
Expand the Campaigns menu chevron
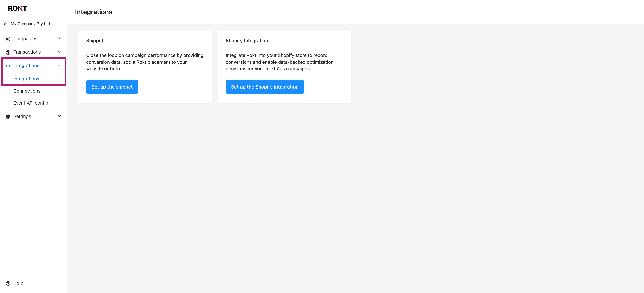coord(59,38)
